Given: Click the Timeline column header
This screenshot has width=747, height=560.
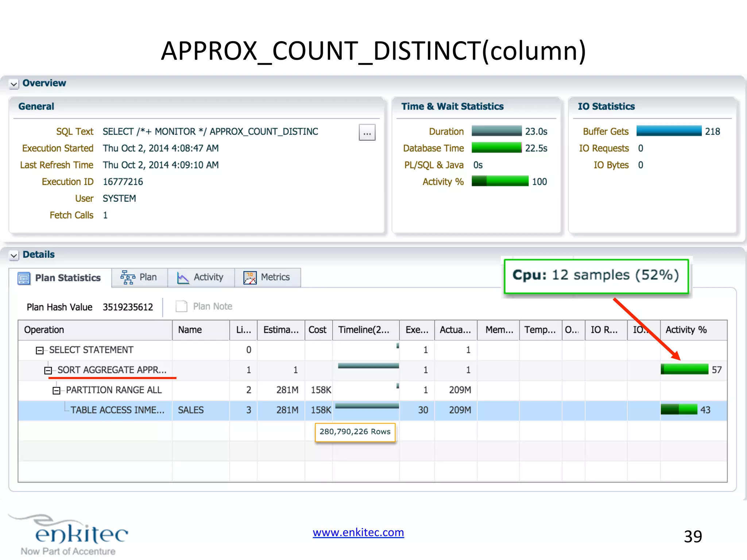Looking at the screenshot, I should [366, 330].
